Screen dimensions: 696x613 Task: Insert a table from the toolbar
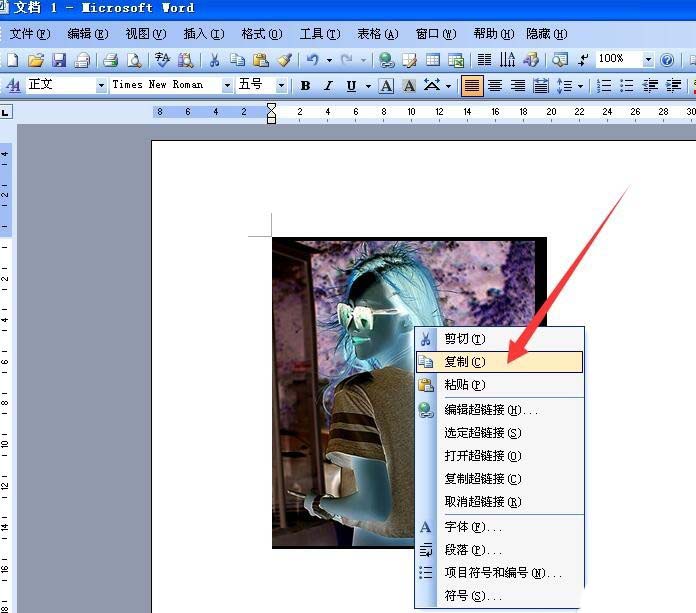tap(432, 59)
